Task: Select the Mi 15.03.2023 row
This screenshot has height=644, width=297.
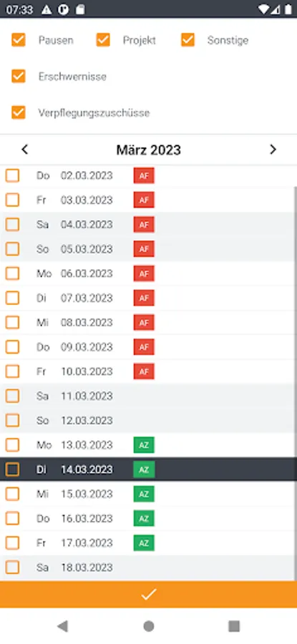Action: 148,494
